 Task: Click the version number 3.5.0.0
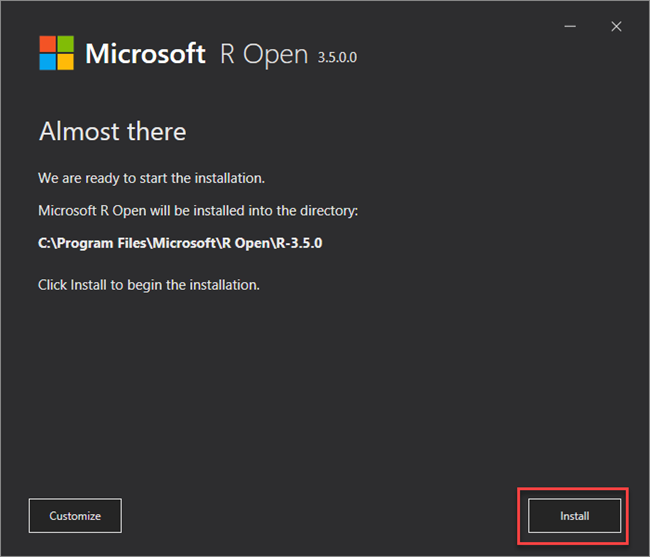click(x=337, y=57)
